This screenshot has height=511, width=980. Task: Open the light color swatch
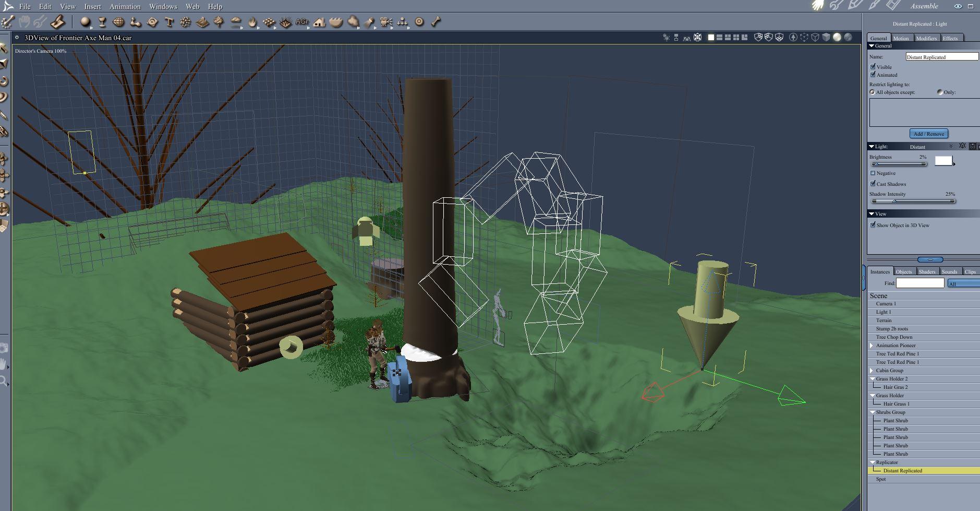[x=943, y=161]
